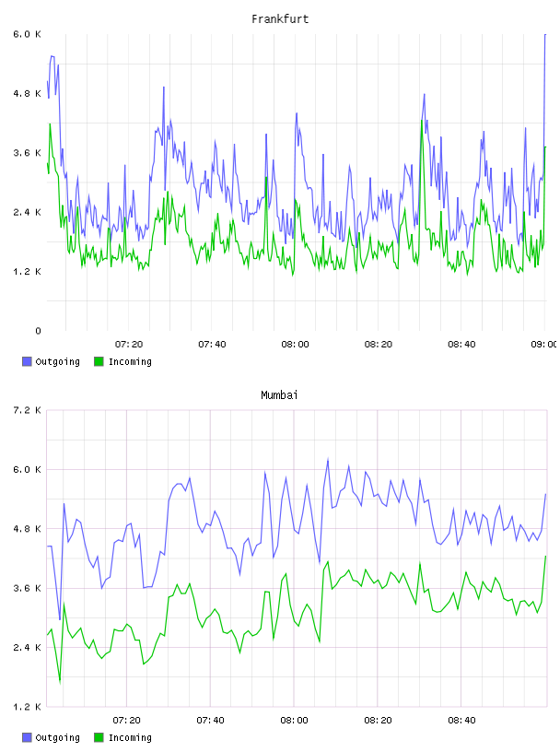This screenshot has height=752, width=560.
Task: Click the 7.2 K y-axis label in Mumbai chart
Action: 28,410
